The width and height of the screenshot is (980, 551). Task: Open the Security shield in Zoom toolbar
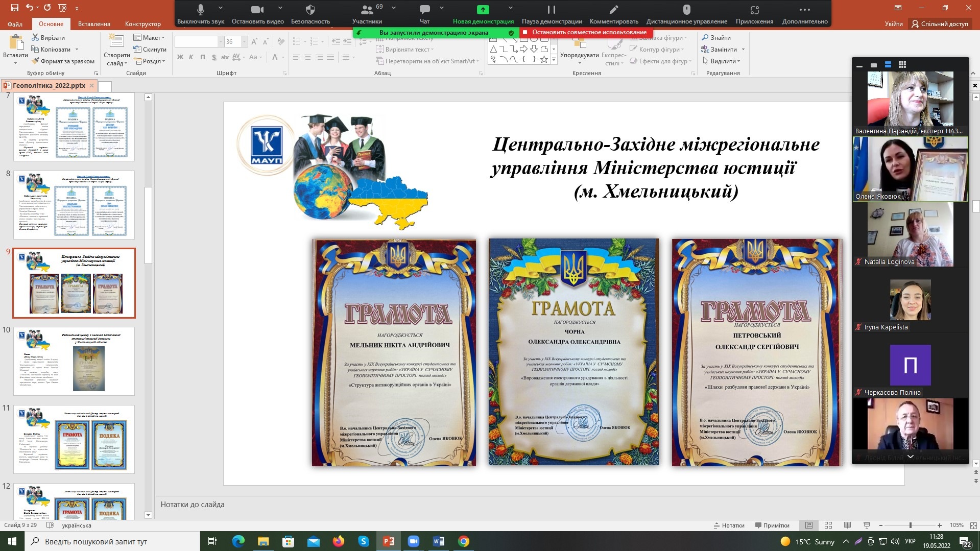310,10
